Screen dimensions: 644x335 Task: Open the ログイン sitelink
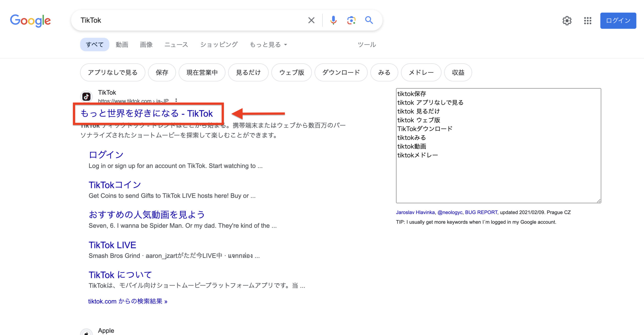pyautogui.click(x=106, y=155)
